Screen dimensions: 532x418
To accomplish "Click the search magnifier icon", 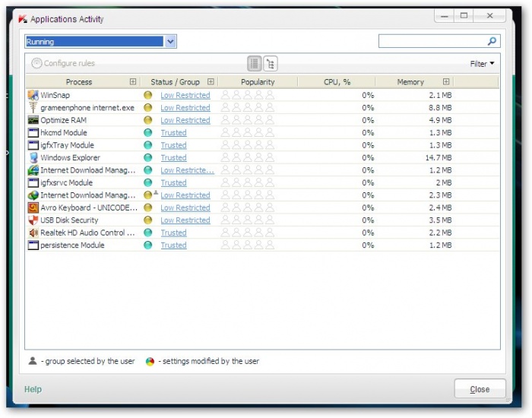I will pyautogui.click(x=492, y=41).
